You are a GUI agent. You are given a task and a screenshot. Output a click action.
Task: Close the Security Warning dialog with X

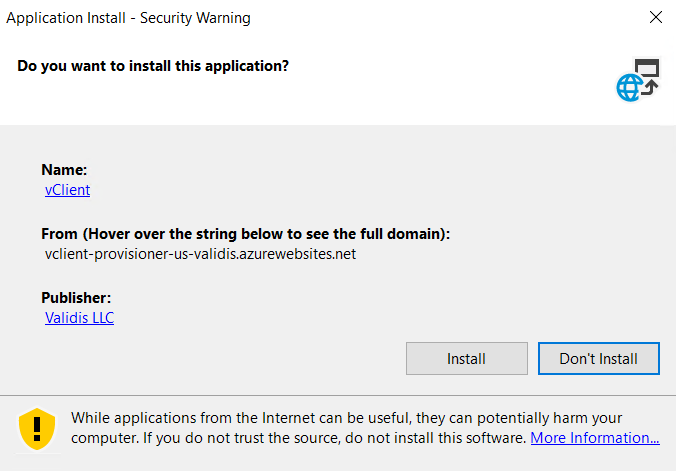(656, 18)
